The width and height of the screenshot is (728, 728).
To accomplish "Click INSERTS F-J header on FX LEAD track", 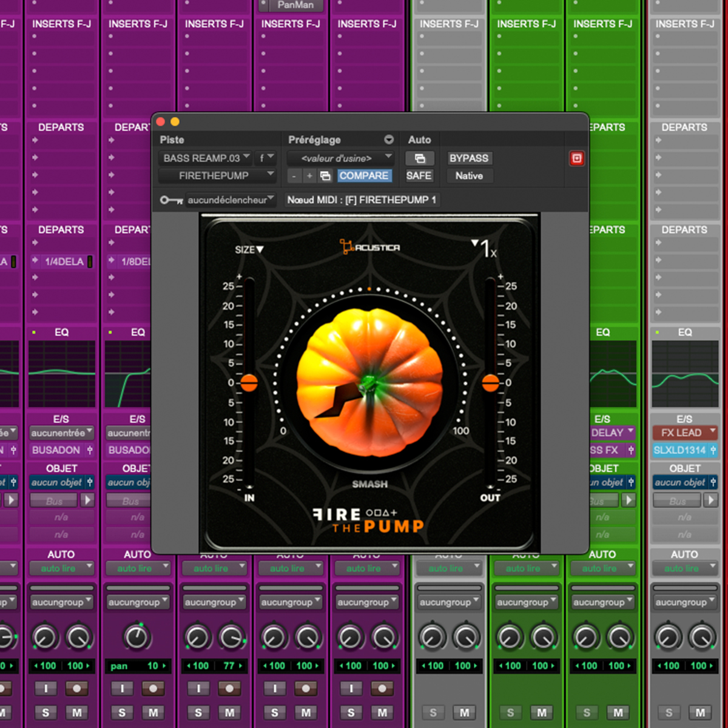I will click(x=684, y=24).
